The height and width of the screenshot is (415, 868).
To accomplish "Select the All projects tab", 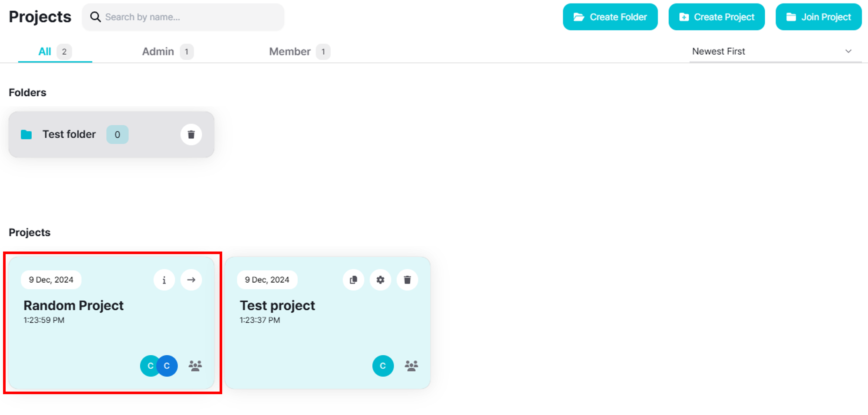I will tap(45, 51).
